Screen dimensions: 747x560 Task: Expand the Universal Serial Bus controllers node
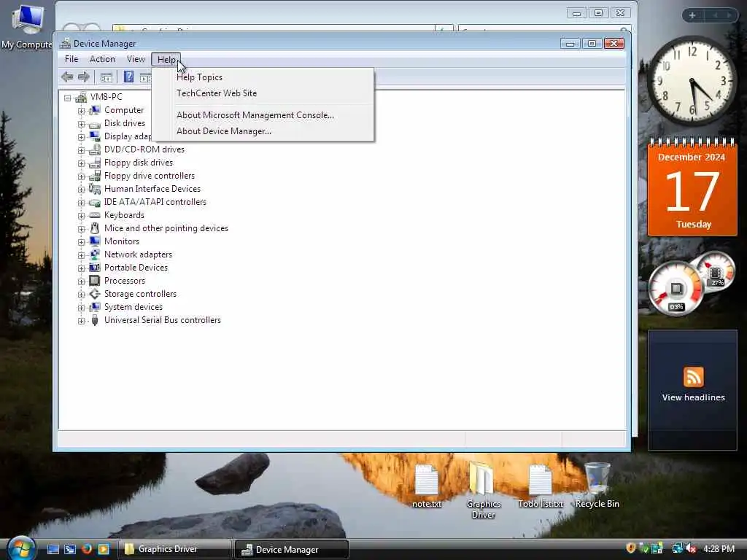coord(82,321)
